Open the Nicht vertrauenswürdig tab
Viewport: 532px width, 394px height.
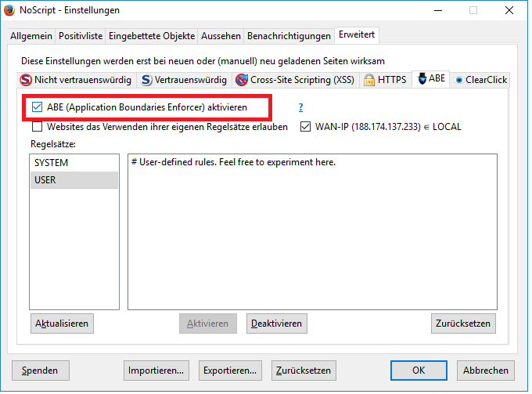coord(77,80)
